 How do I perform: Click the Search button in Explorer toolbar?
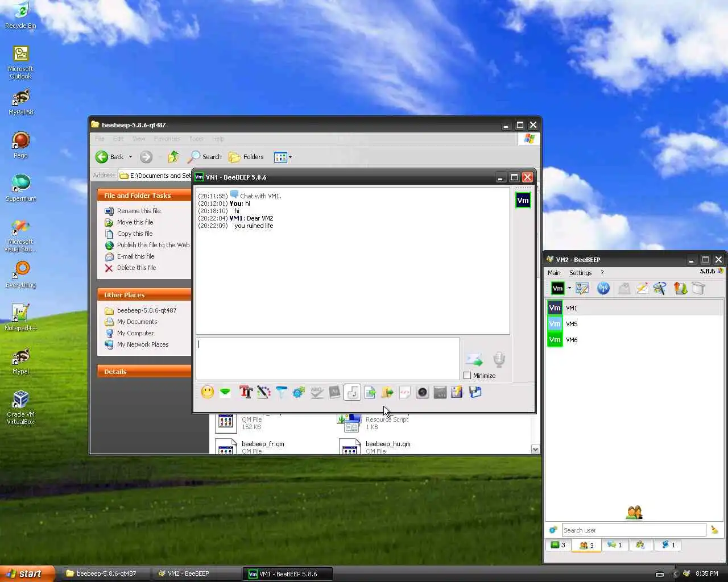(x=205, y=157)
